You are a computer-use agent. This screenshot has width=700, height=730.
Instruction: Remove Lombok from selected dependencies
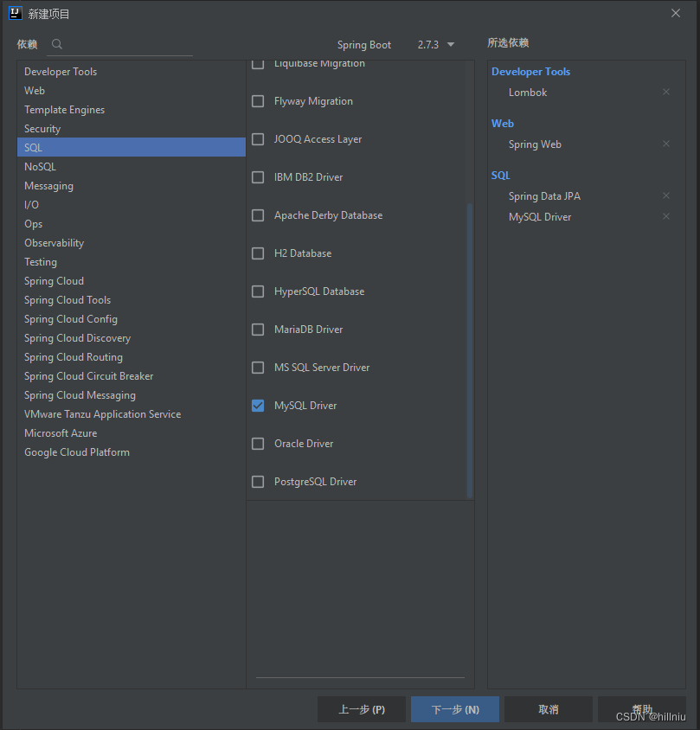click(666, 92)
